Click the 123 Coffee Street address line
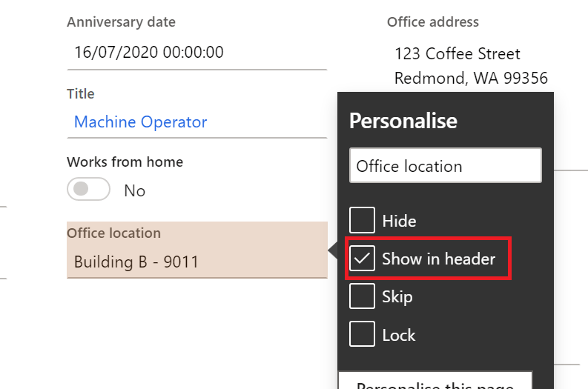Viewport: 588px width, 389px height. tap(457, 54)
